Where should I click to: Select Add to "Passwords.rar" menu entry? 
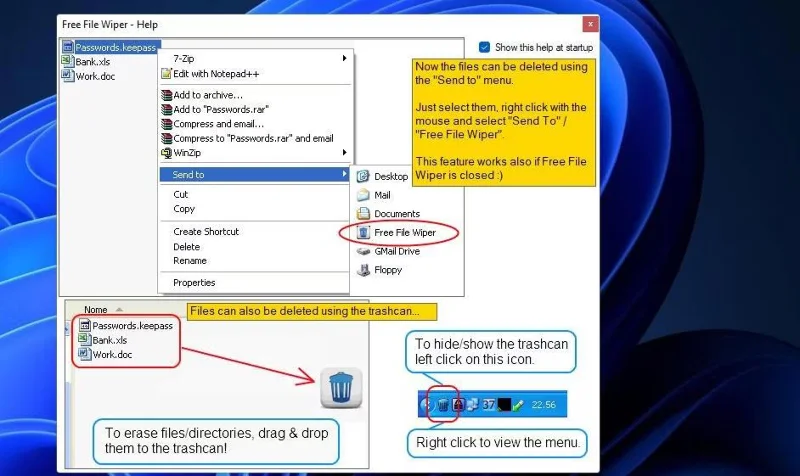220,109
